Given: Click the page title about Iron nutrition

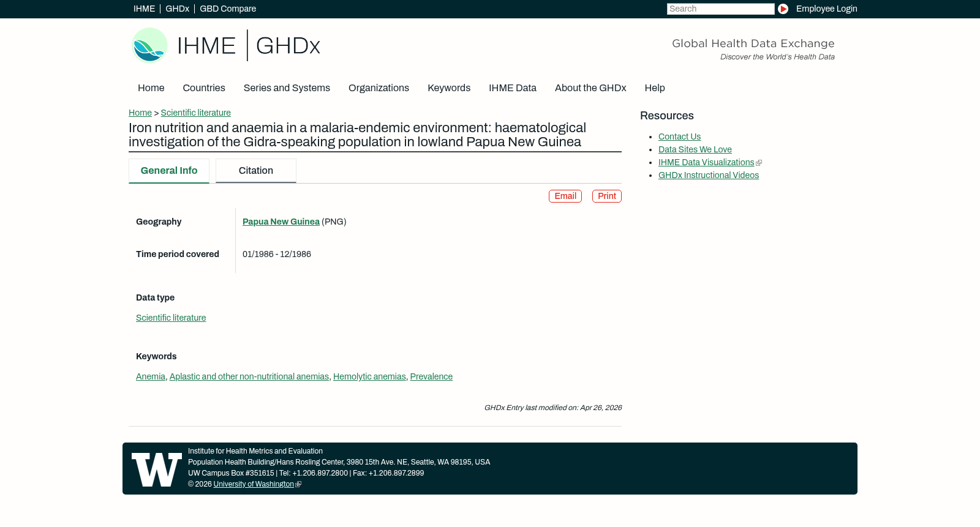Looking at the screenshot, I should coord(357,135).
